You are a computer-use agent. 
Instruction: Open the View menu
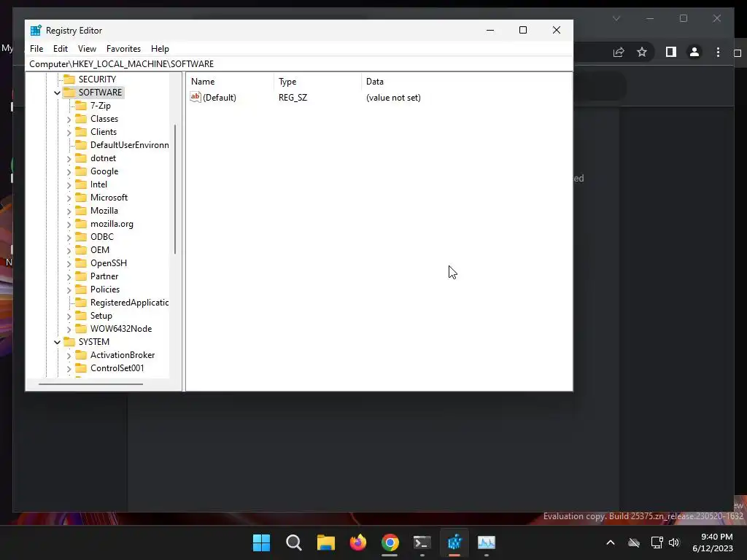[87, 49]
